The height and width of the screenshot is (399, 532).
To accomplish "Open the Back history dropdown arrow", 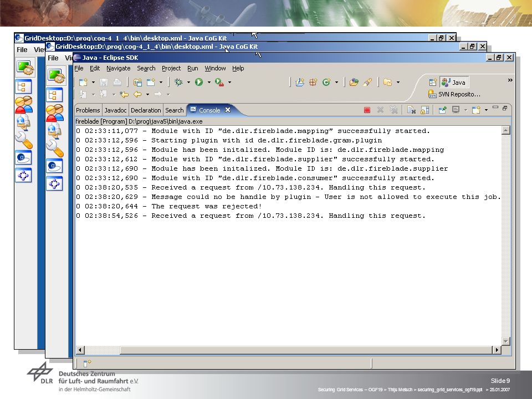I will [x=147, y=95].
